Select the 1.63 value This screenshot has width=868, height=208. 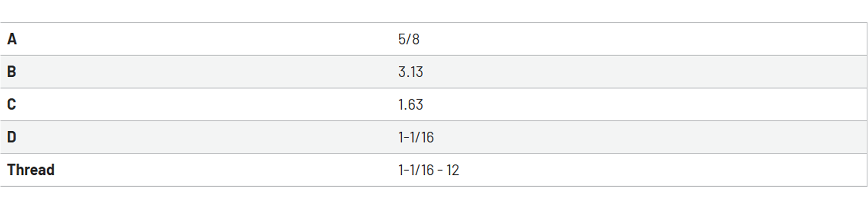[x=411, y=104]
